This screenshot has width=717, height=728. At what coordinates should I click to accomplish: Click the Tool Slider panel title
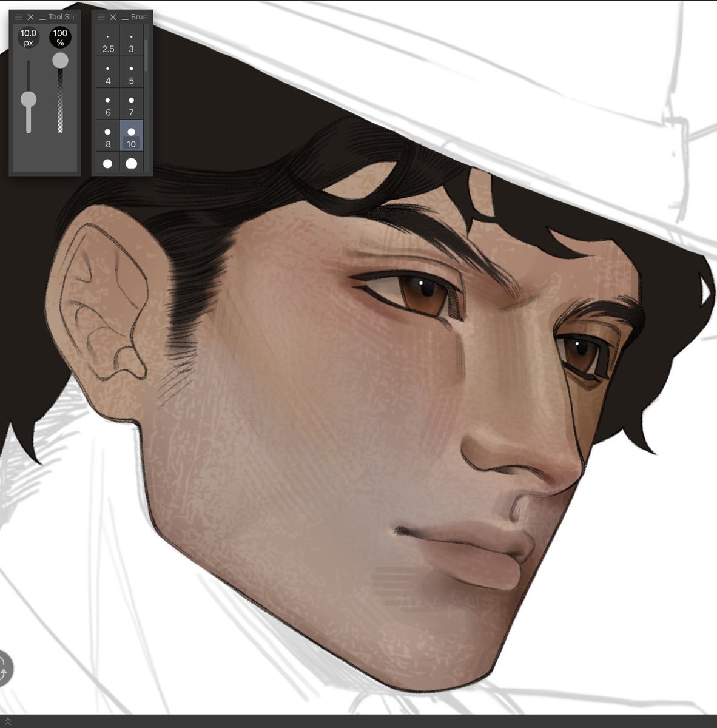pyautogui.click(x=62, y=17)
